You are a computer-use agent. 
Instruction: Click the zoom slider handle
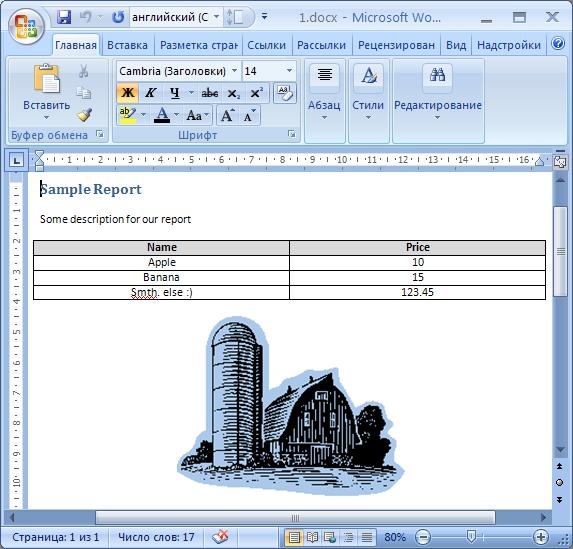coord(471,537)
